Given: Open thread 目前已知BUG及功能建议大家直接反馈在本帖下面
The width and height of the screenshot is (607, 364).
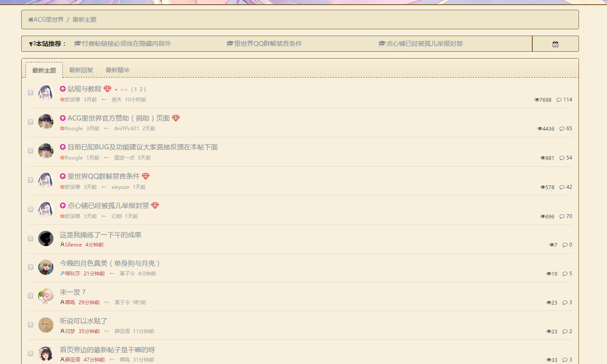Looking at the screenshot, I should pos(143,147).
